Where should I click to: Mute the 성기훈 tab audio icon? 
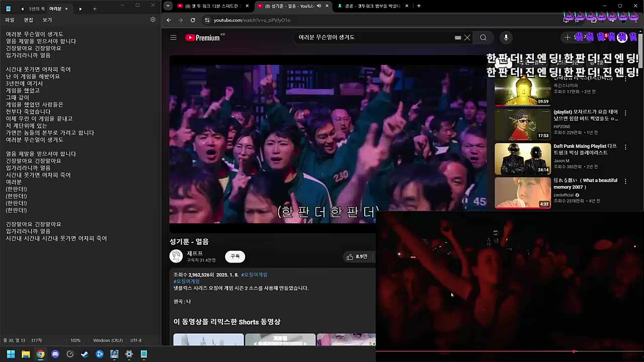pyautogui.click(x=319, y=6)
